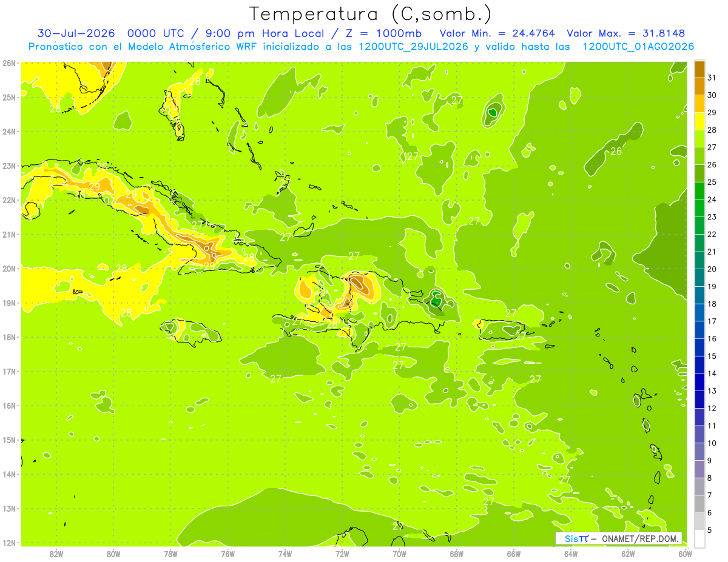Click the 17N latitude axis label
The height and width of the screenshot is (562, 728).
[x=8, y=371]
